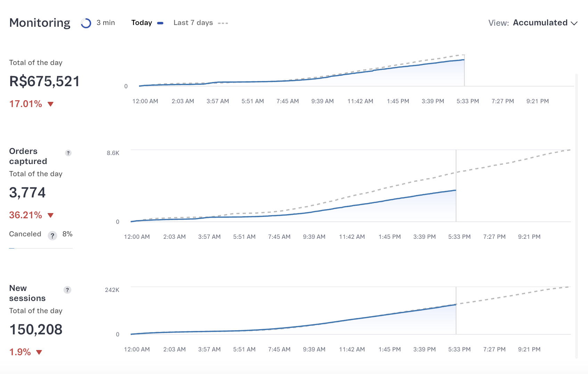Screen dimensions: 588x374
Task: Click the blue Today legend marker
Action: pyautogui.click(x=160, y=23)
